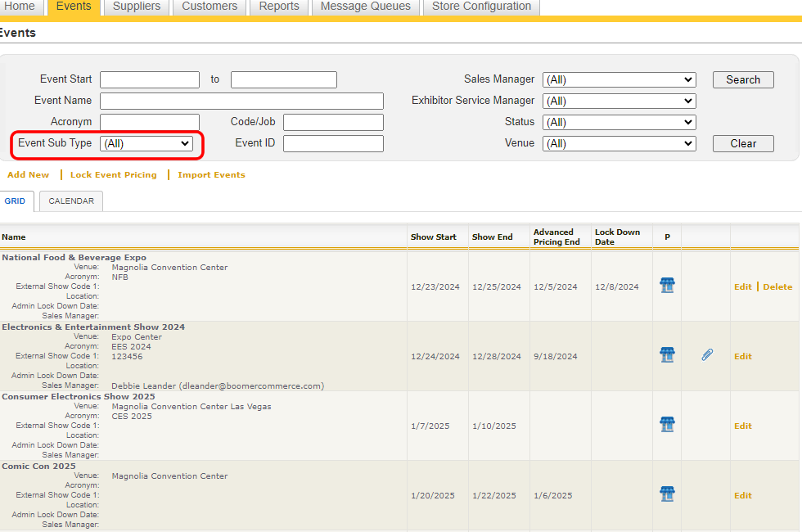Click storefront icon for Consumer Electronics Show 2025
The image size is (802, 532).
click(x=667, y=425)
